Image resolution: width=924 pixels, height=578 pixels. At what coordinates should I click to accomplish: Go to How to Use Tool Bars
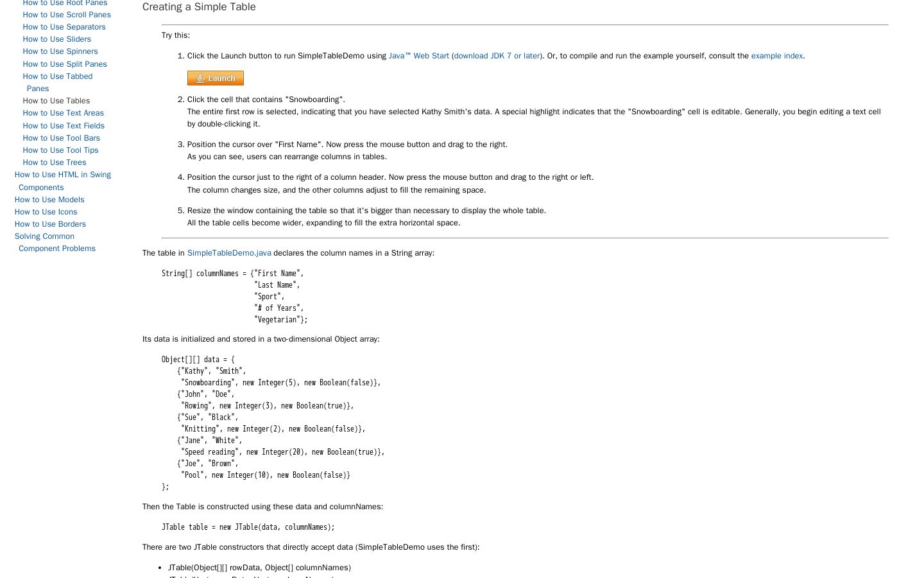pyautogui.click(x=62, y=138)
